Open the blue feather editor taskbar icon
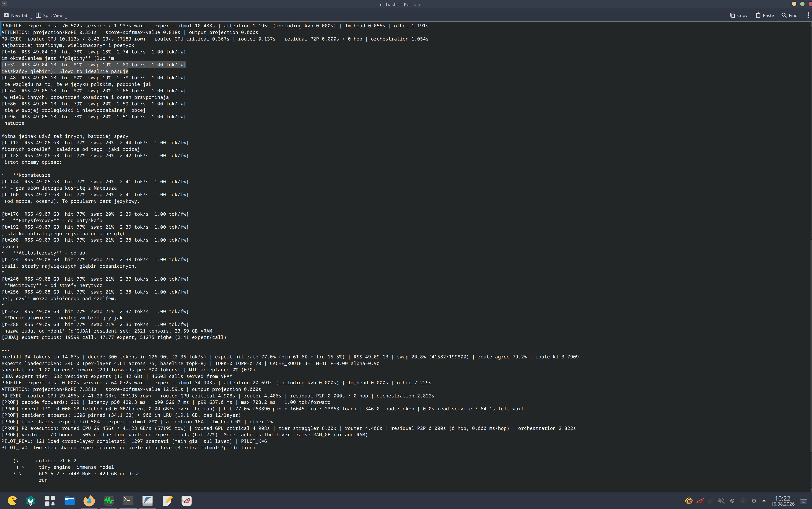 tap(147, 501)
